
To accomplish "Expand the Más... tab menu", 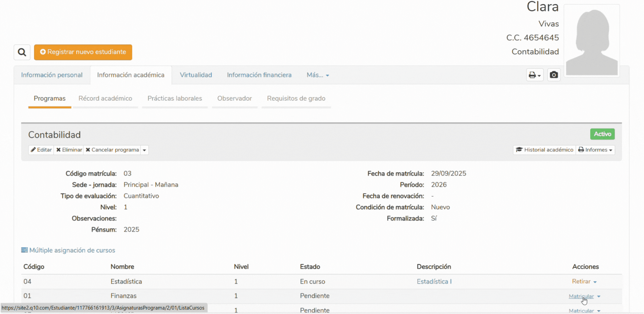I will tap(318, 75).
